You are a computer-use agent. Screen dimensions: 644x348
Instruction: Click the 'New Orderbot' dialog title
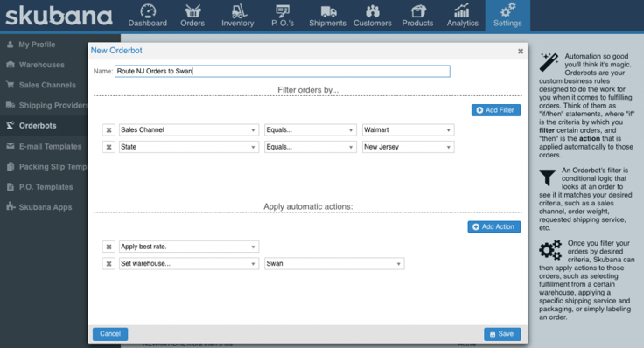pos(116,51)
